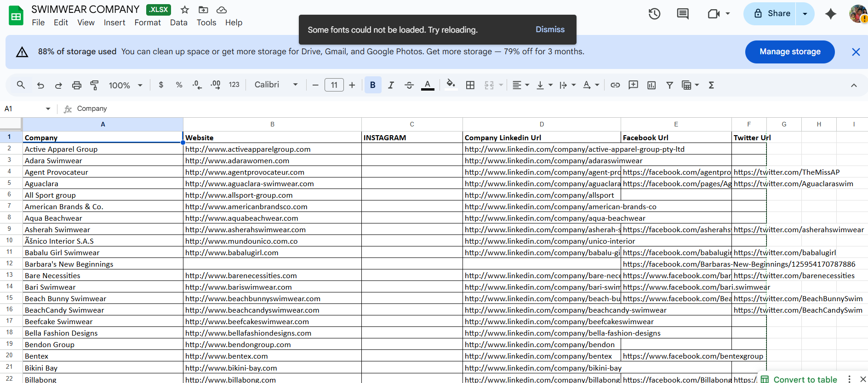868x383 pixels.
Task: Open text wrapping dropdown
Action: [x=568, y=85]
